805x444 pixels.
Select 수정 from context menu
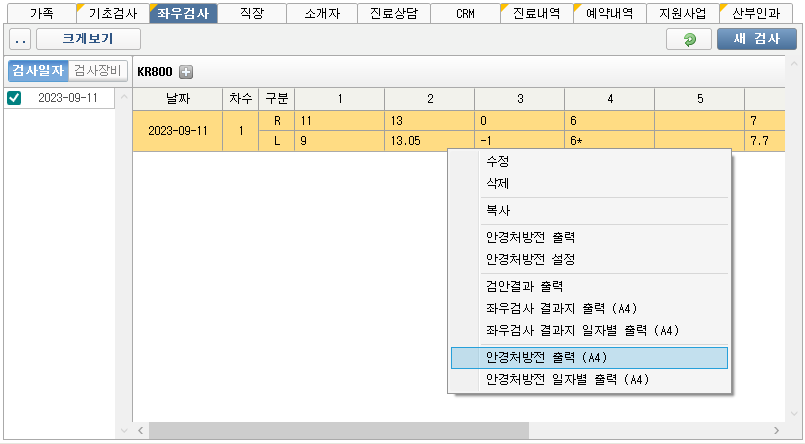coord(498,161)
